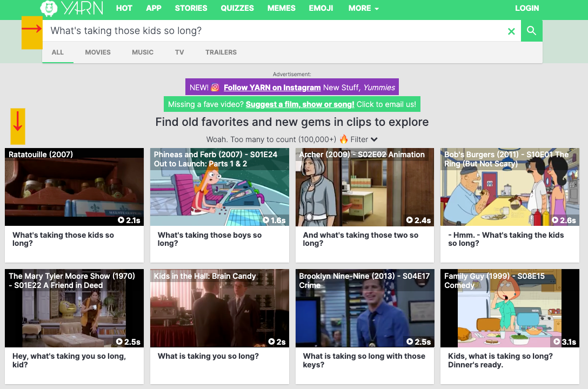The image size is (588, 389).
Task: Click caption "Kids, what is taking so long? Dinner's ready."
Action: pos(500,360)
